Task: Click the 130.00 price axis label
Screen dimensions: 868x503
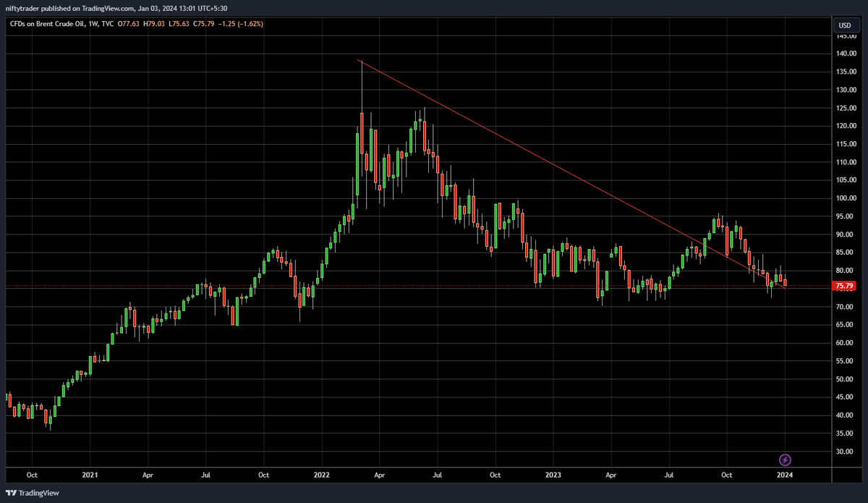Action: tap(845, 90)
